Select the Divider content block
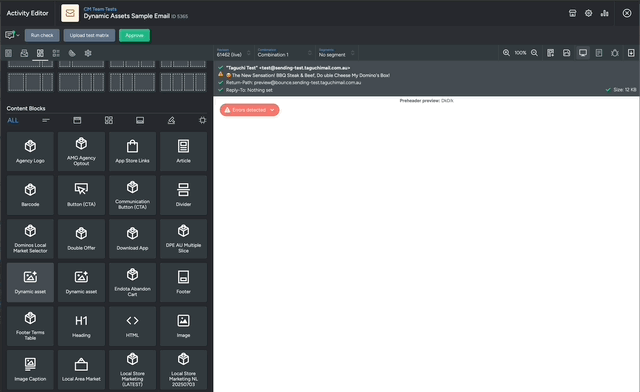This screenshot has width=640, height=392. tap(183, 195)
